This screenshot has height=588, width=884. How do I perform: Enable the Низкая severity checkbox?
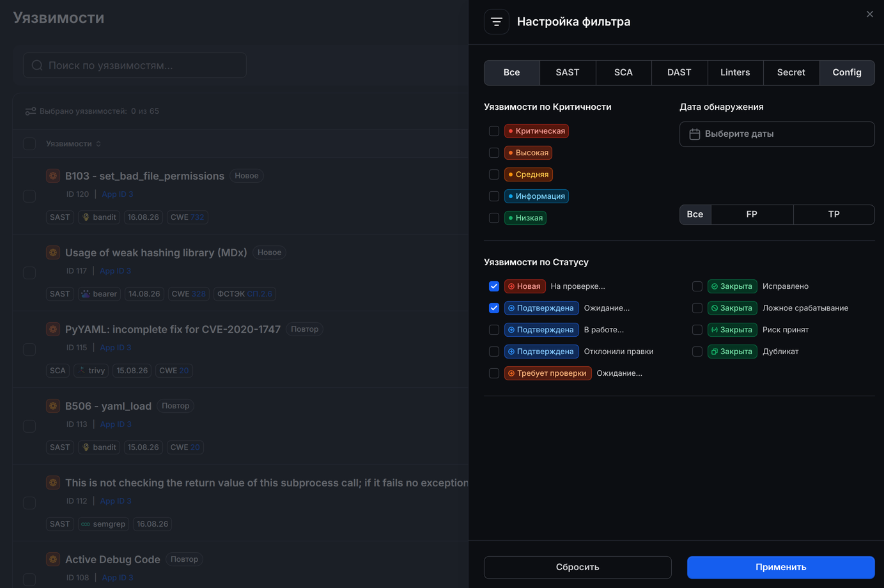(494, 218)
